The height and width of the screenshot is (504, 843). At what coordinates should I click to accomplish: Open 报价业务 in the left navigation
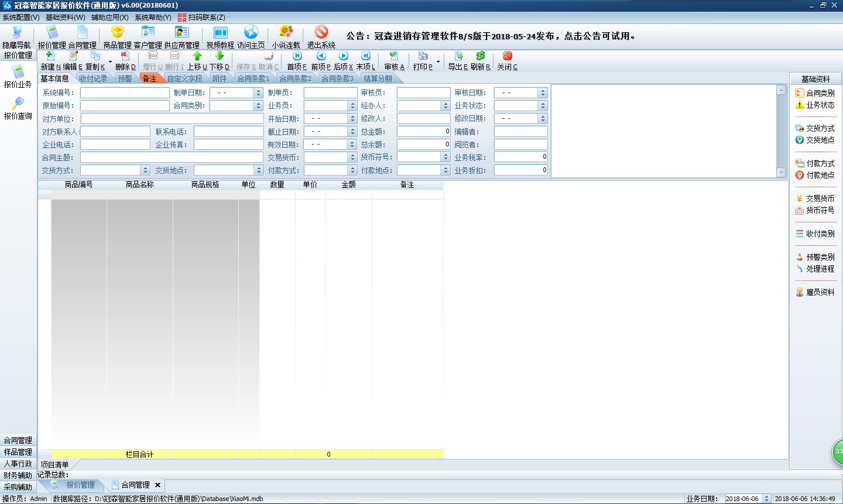tap(18, 77)
